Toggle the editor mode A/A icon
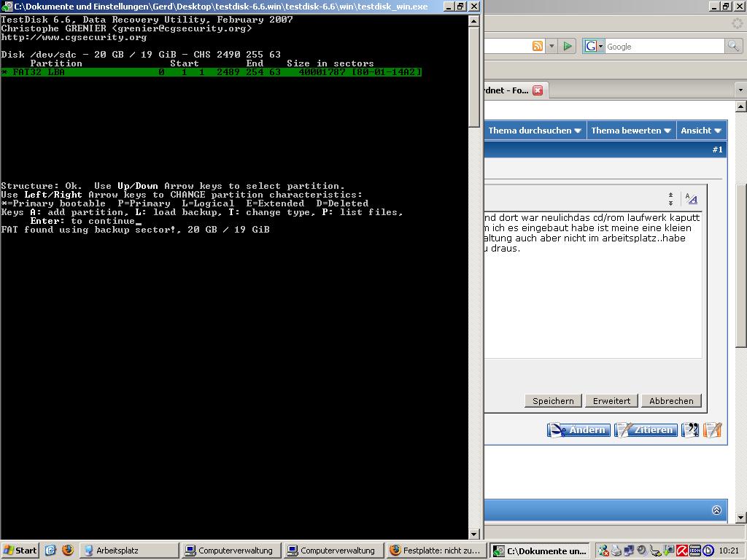747x560 pixels. [x=692, y=198]
